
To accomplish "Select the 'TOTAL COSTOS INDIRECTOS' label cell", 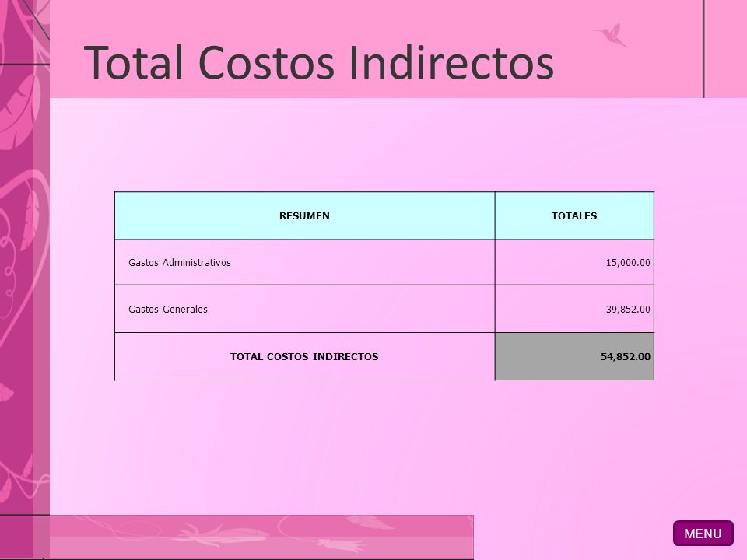I will 304,356.
